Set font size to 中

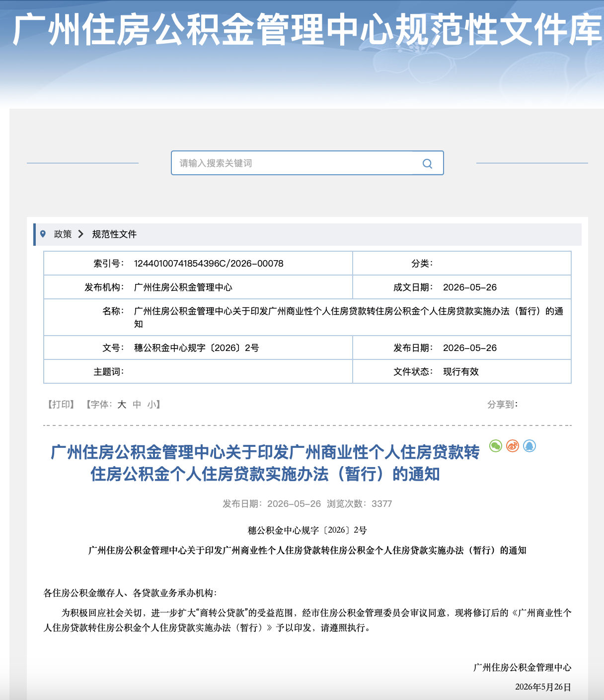click(137, 405)
